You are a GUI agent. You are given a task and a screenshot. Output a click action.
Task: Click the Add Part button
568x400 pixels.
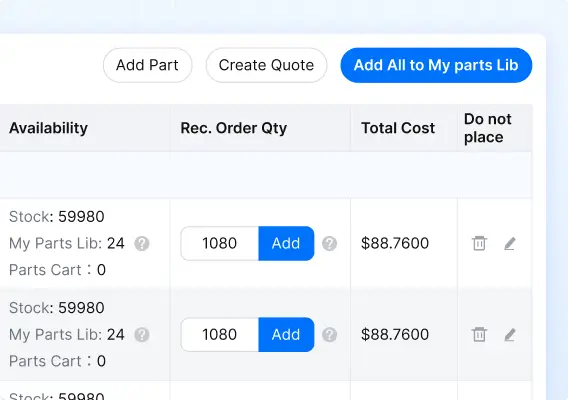point(147,65)
